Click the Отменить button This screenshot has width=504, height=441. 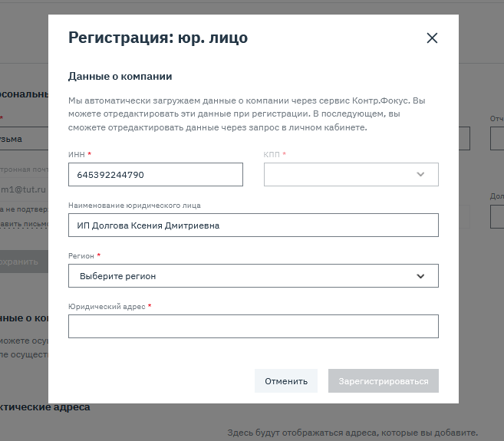286,381
